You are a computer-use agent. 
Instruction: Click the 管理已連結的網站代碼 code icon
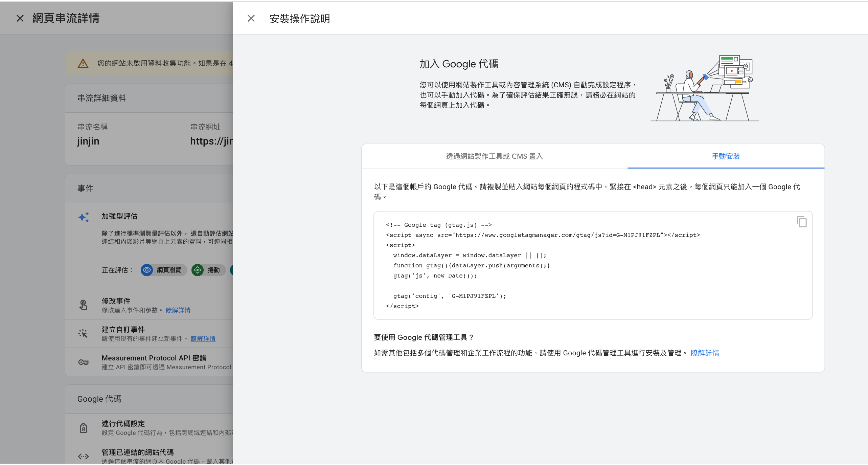click(x=83, y=456)
